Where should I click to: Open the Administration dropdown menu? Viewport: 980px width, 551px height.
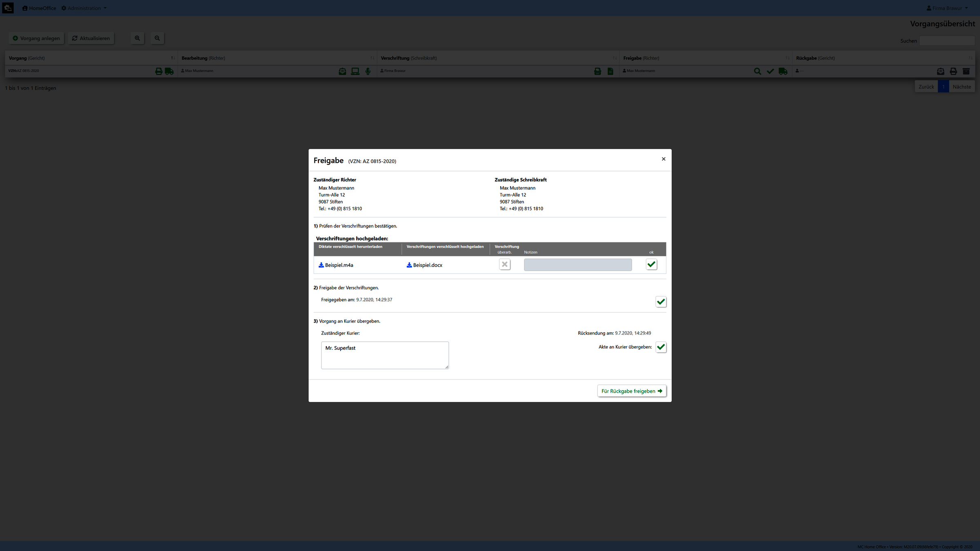(x=84, y=8)
